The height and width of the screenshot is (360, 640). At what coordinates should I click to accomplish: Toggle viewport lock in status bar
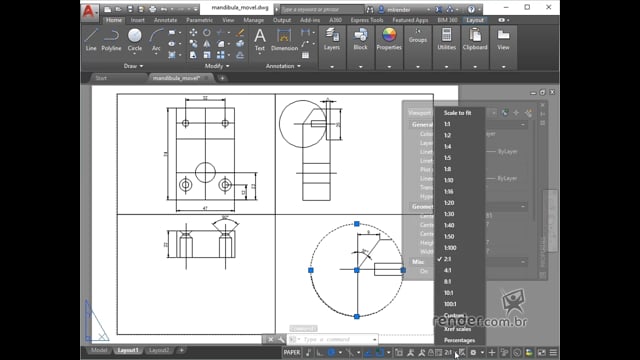pyautogui.click(x=431, y=352)
